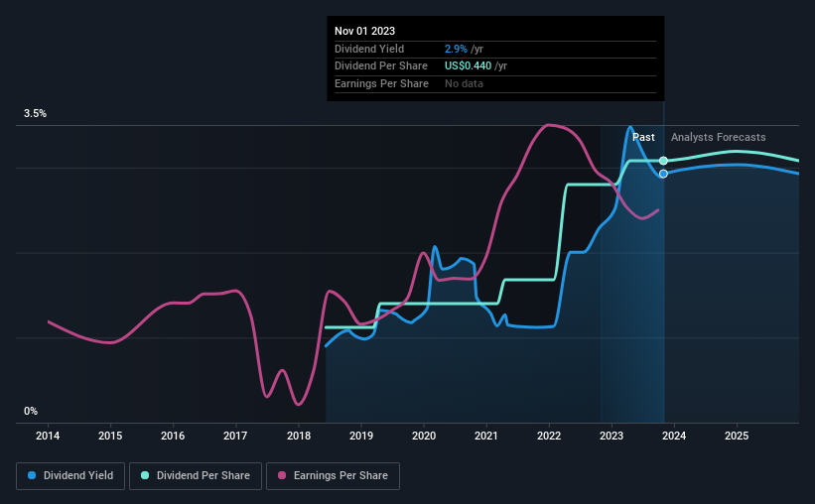Click the teal Dividend Per Share legend dot
Image resolution: width=815 pixels, height=504 pixels.
(x=145, y=475)
